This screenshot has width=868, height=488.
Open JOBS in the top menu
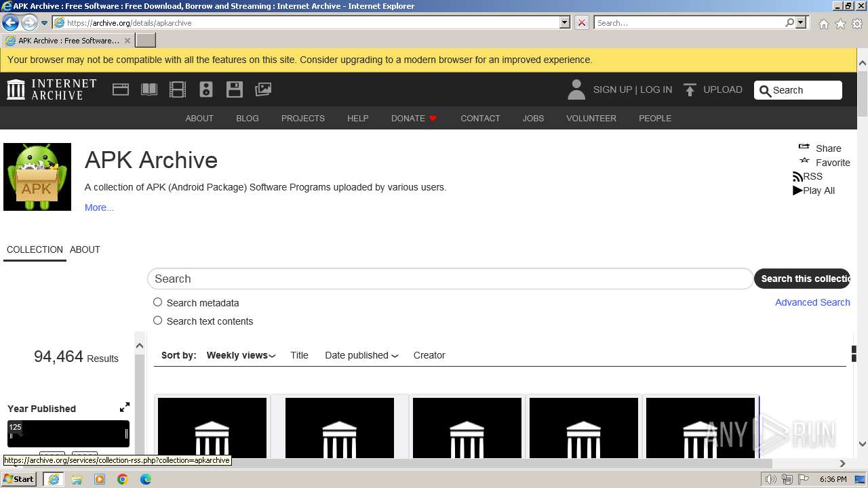tap(533, 118)
